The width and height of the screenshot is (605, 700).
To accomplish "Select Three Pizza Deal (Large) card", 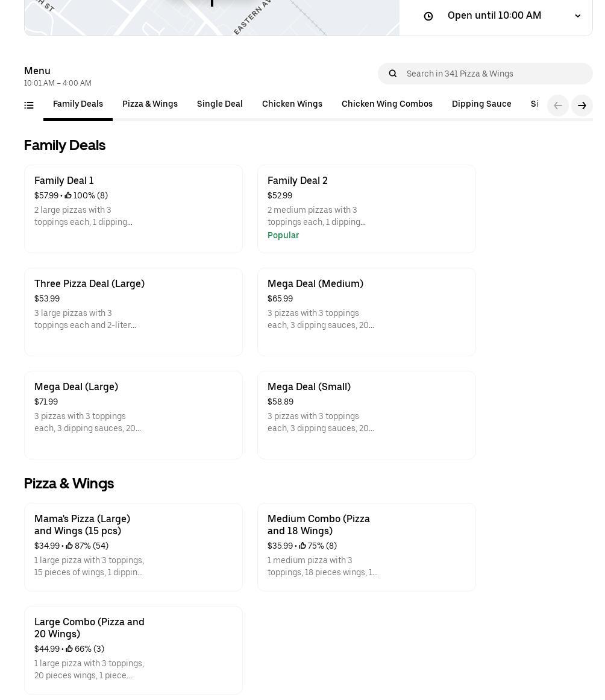I will 133,312.
